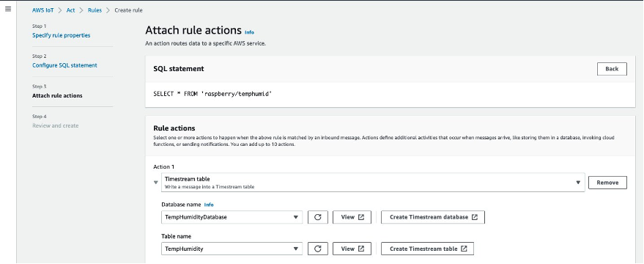
Task: View the selected Timestream database
Action: tap(352, 217)
